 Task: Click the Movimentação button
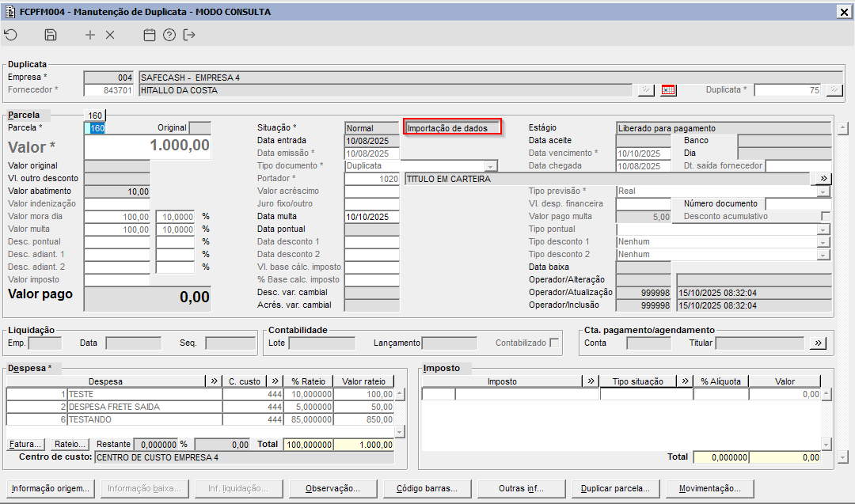pos(710,489)
